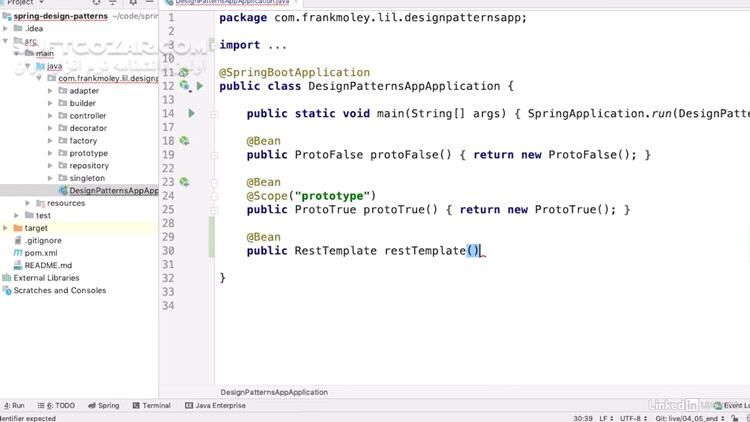Collapse the src folder
Viewport: 750px width, 422px height.
pos(5,41)
